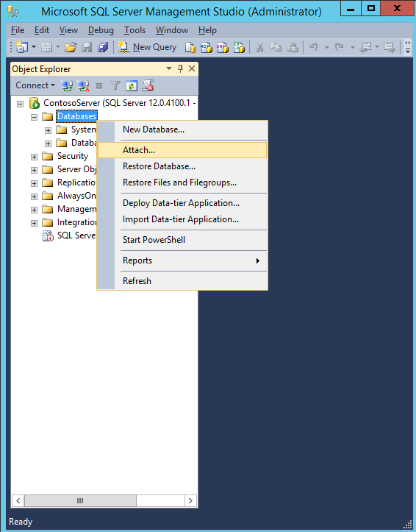
Task: Click the Database Engine Query icon
Action: tap(190, 47)
